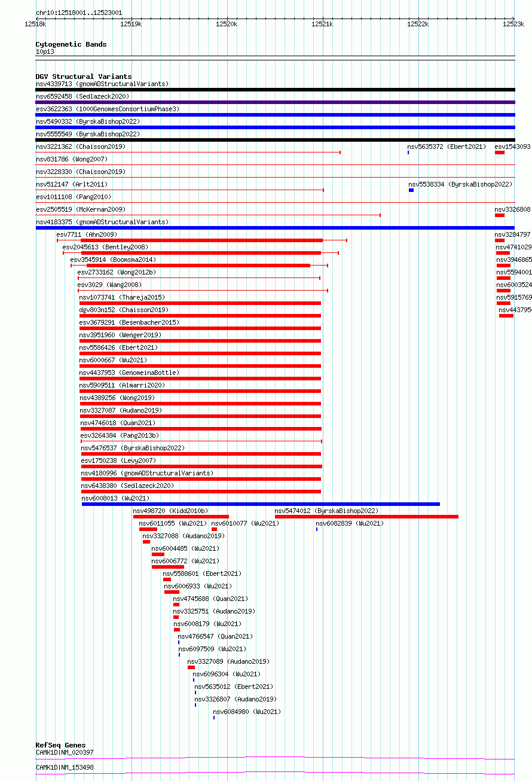Image resolution: width=532 pixels, height=781 pixels.
Task: Click the nsv512147 (Arlt2011) label
Action: [x=72, y=184]
